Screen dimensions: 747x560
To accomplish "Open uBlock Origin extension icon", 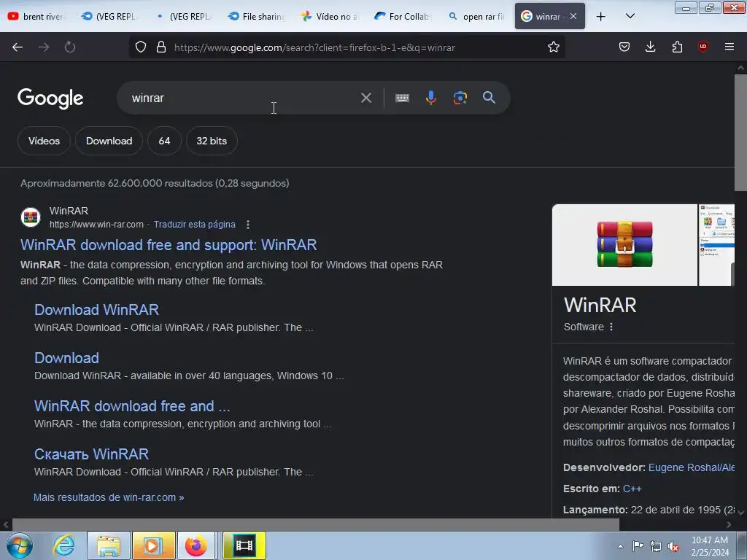I will [x=703, y=47].
